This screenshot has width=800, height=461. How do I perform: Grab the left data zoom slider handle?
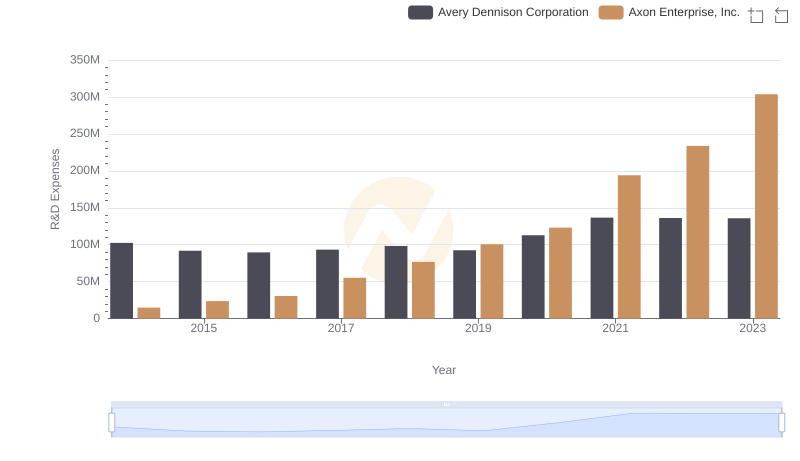(112, 422)
